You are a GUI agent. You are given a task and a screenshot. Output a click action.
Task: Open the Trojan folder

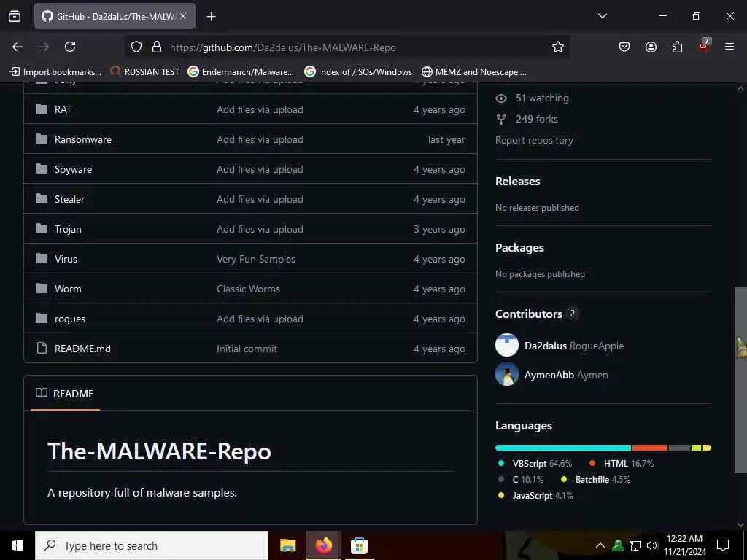pos(68,230)
